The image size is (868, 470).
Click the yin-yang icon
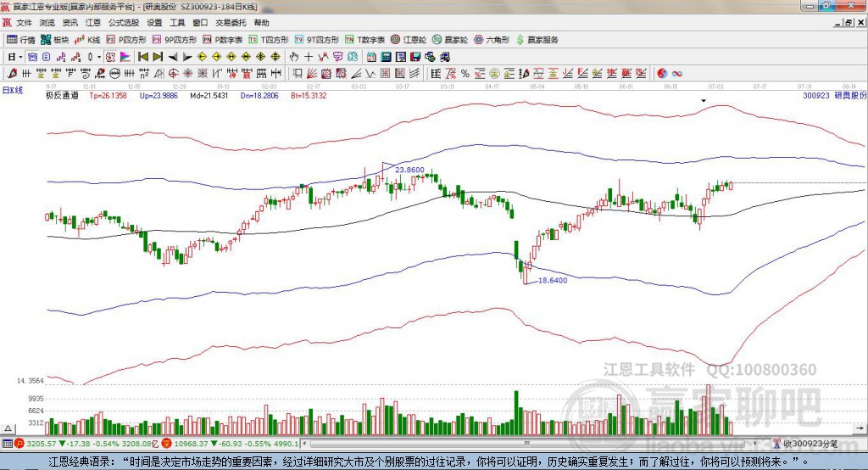click(662, 73)
